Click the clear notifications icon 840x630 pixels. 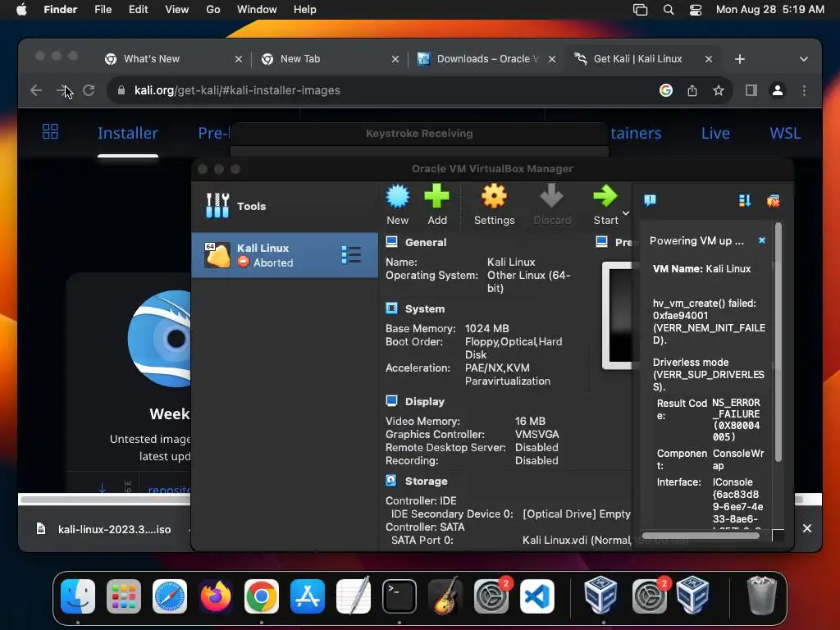pyautogui.click(x=773, y=201)
